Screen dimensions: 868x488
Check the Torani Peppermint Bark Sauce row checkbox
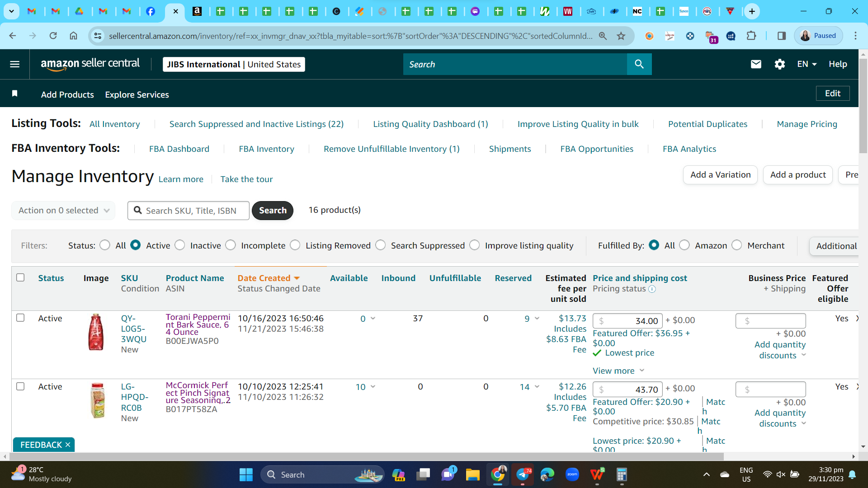point(20,318)
